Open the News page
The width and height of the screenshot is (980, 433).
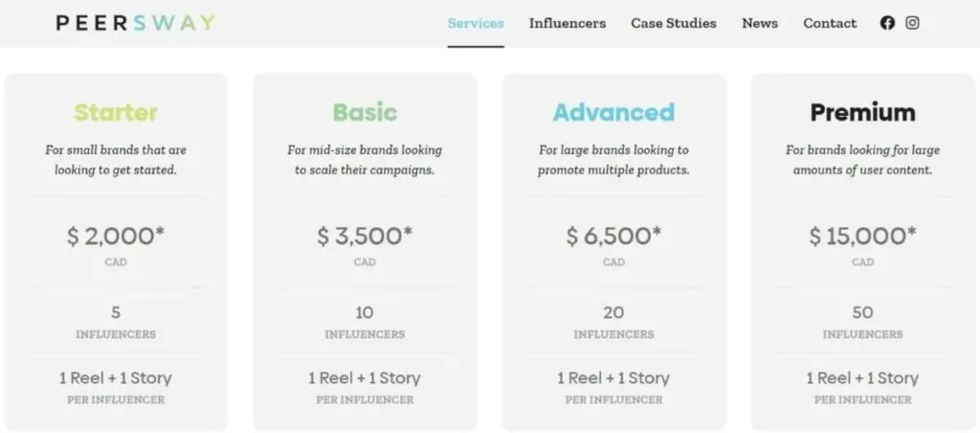click(760, 23)
